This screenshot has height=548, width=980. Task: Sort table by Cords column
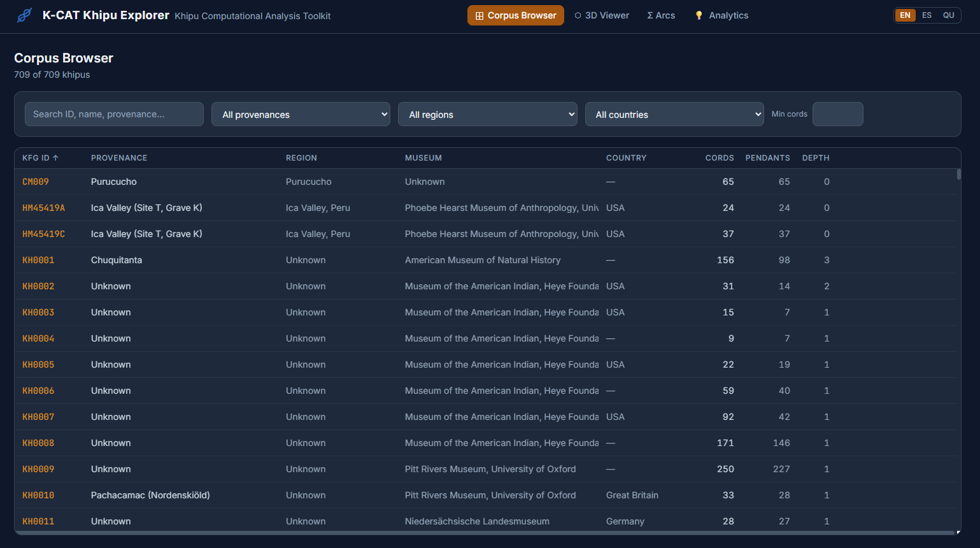pos(719,158)
